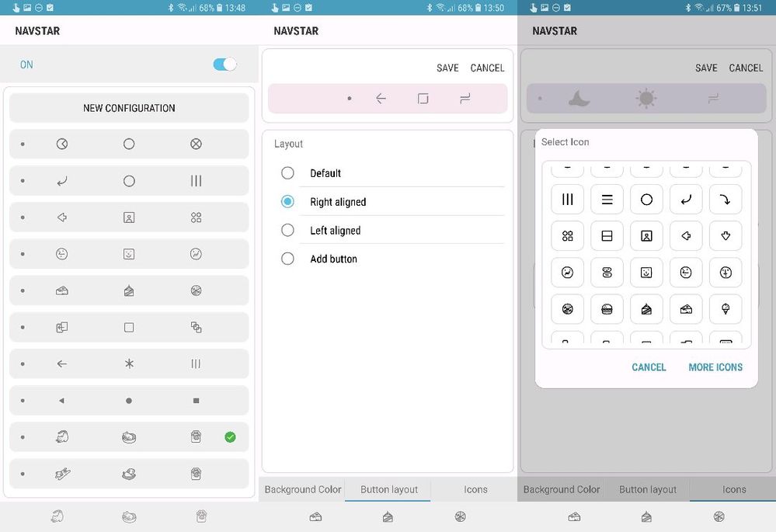Image resolution: width=776 pixels, height=532 pixels.
Task: Tap Bluetooth icon in first screen status bar
Action: [171, 8]
